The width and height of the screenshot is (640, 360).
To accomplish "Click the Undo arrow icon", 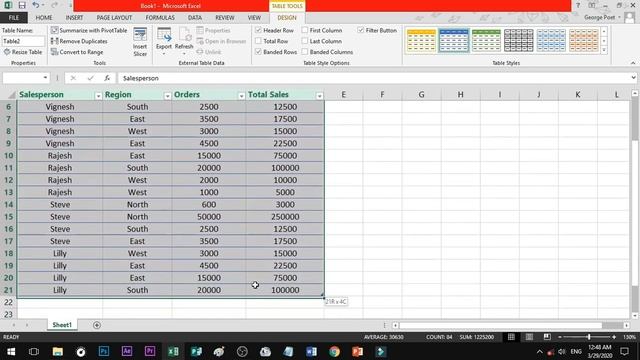I will (36, 5).
